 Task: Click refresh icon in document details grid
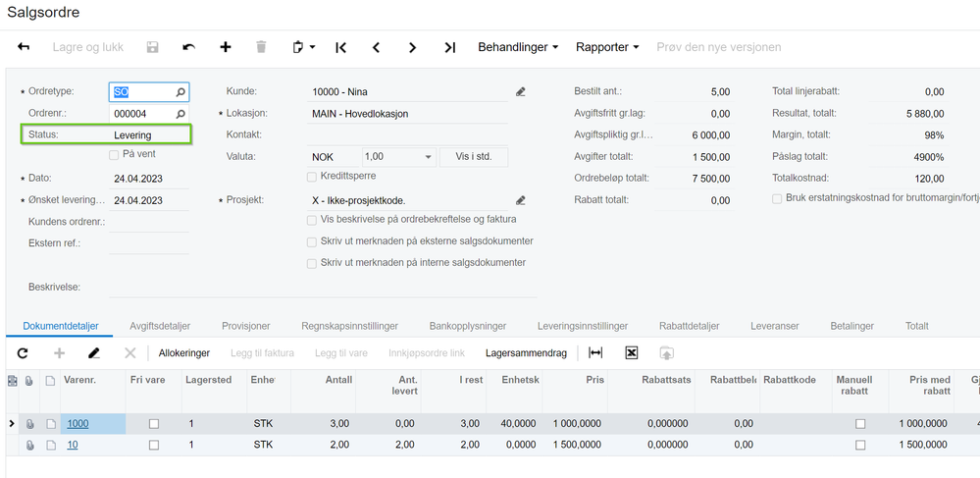pyautogui.click(x=23, y=353)
